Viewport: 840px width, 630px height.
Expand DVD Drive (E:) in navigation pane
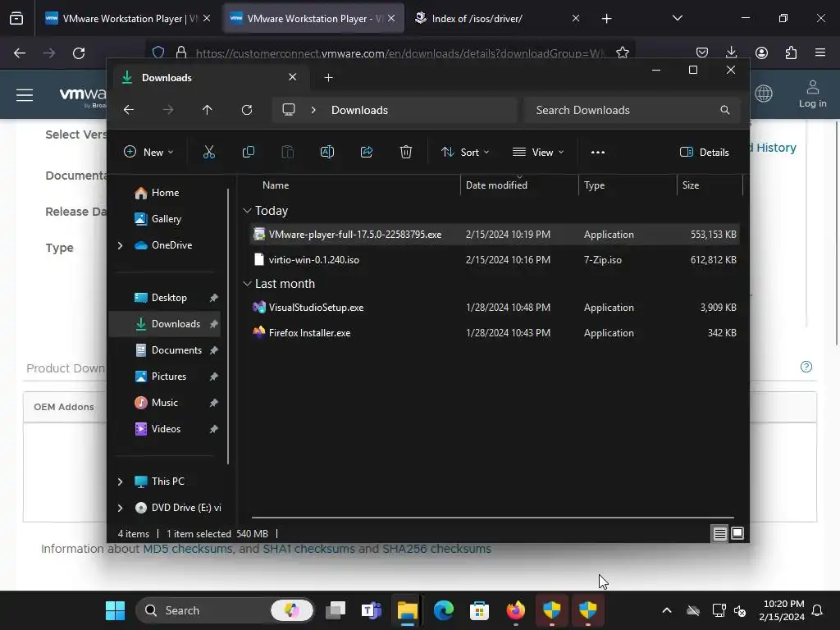click(120, 508)
